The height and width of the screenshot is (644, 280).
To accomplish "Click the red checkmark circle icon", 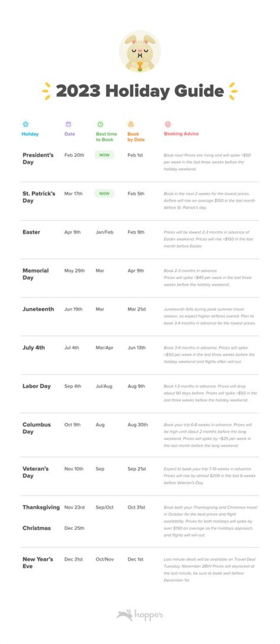I will click(x=168, y=124).
